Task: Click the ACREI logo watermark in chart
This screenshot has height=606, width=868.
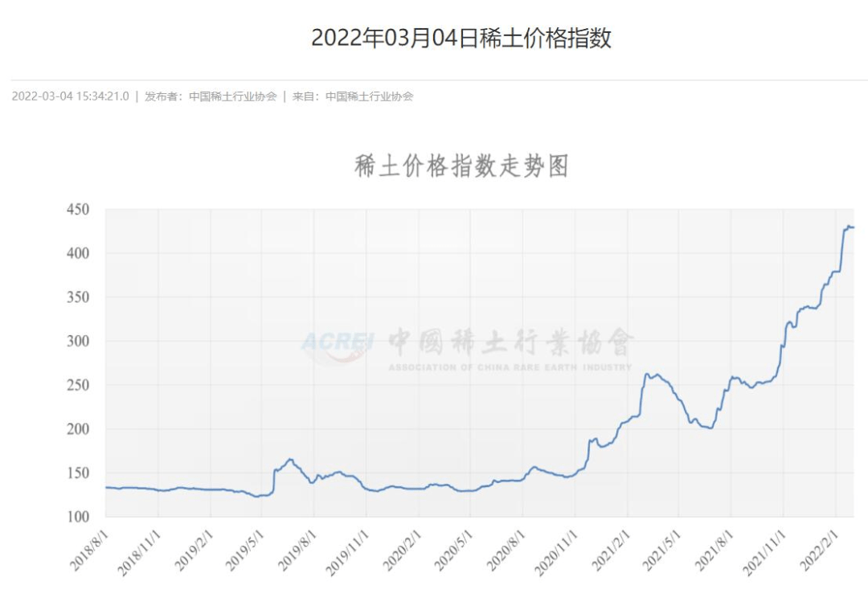Action: [337, 343]
